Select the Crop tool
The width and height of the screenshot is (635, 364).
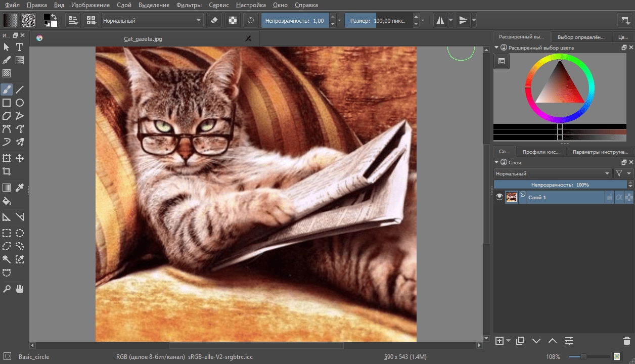tap(7, 171)
